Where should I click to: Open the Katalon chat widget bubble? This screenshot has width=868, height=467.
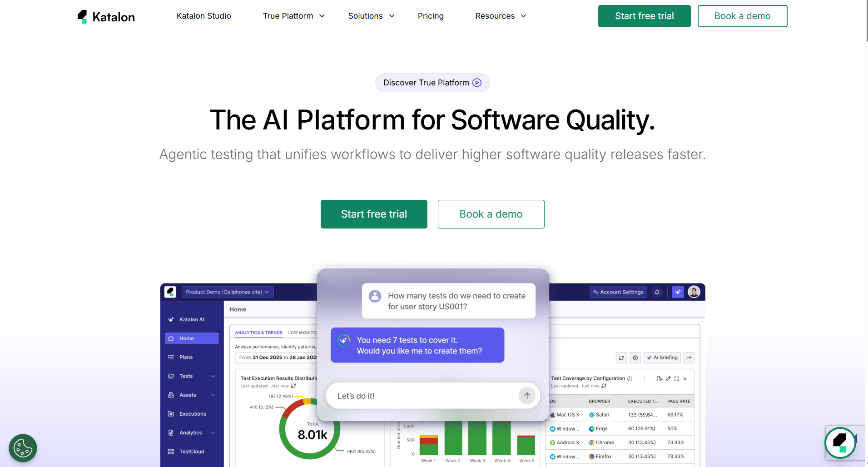tap(840, 443)
